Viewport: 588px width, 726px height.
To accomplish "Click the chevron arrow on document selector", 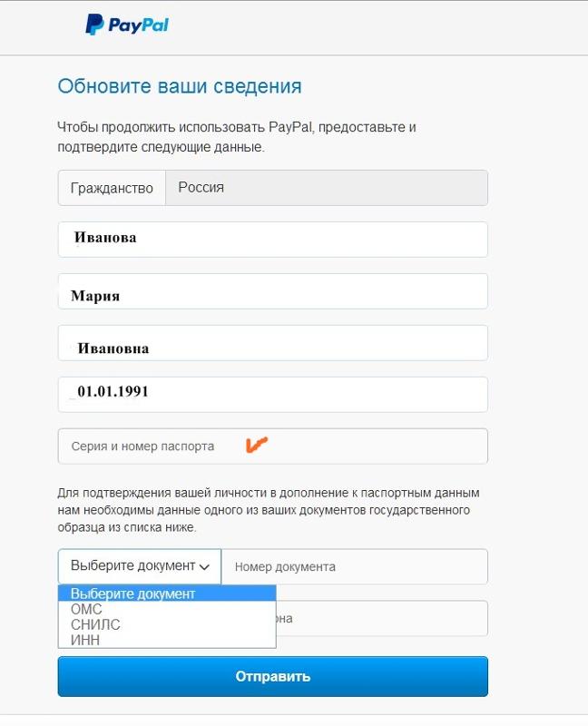I will (204, 566).
